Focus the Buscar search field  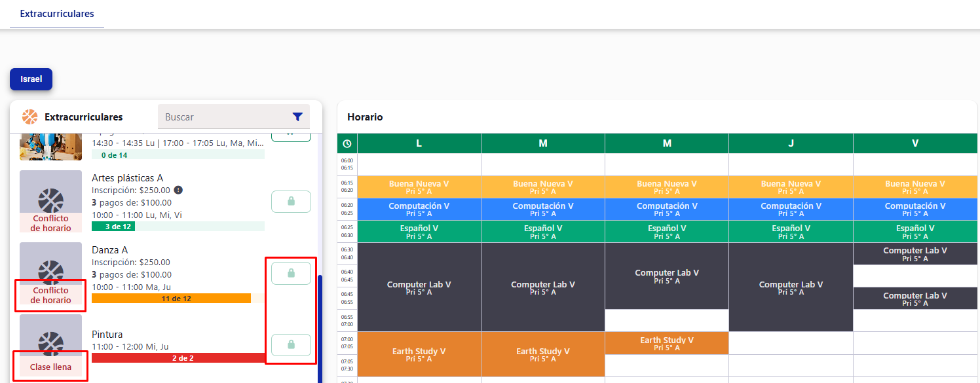pos(223,117)
